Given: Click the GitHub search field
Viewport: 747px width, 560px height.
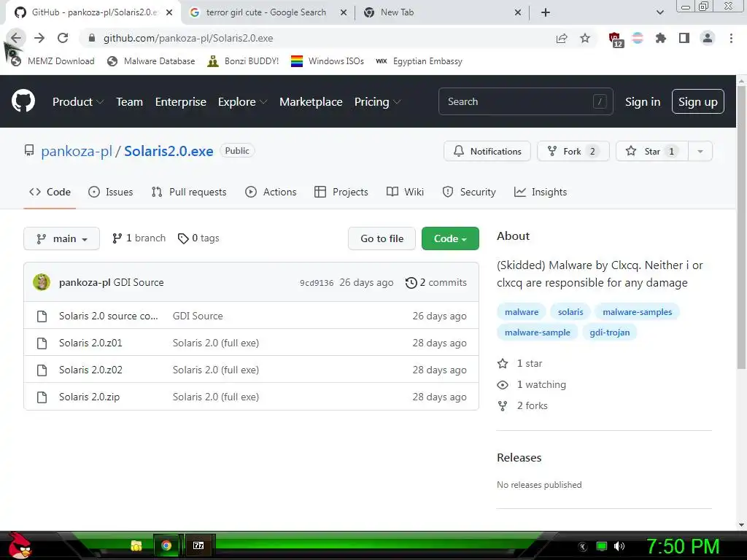Looking at the screenshot, I should point(525,101).
